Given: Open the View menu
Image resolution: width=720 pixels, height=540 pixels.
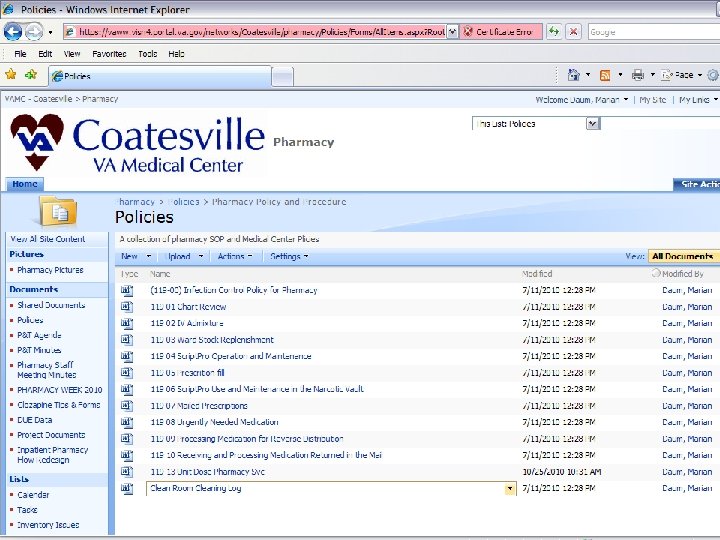Looking at the screenshot, I should pyautogui.click(x=72, y=54).
